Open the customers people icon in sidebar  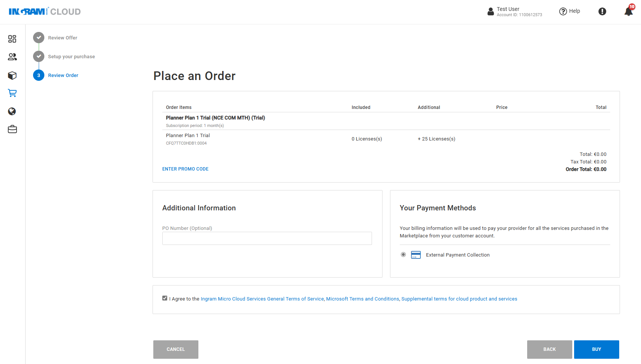(12, 57)
